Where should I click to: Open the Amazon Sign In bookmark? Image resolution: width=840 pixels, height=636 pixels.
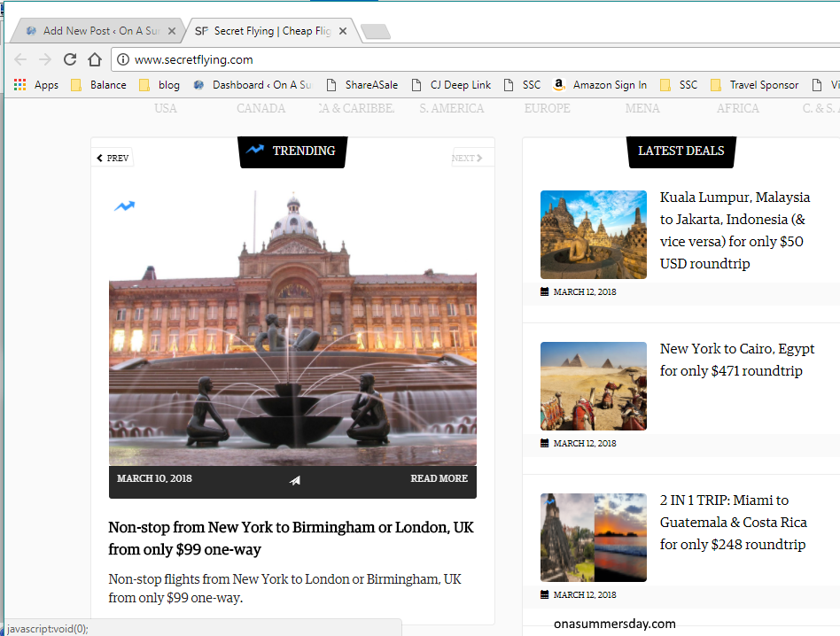(x=600, y=84)
